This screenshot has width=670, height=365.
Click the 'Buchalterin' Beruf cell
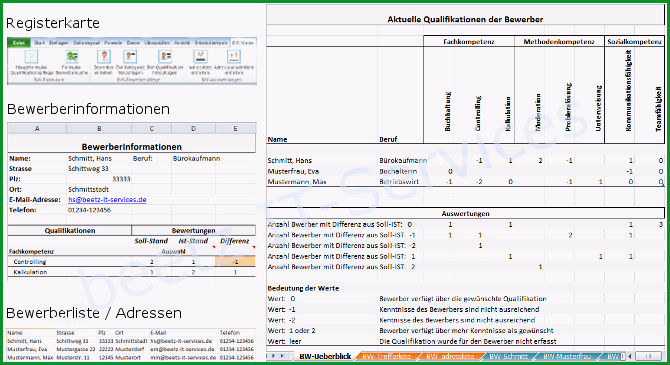coord(398,171)
